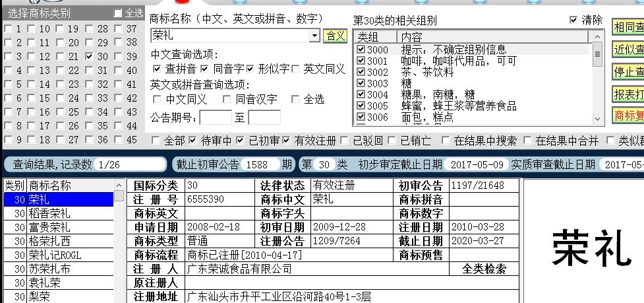644x303 pixels.
Task: Check trademark class 29 checkbox
Action: coord(90,42)
